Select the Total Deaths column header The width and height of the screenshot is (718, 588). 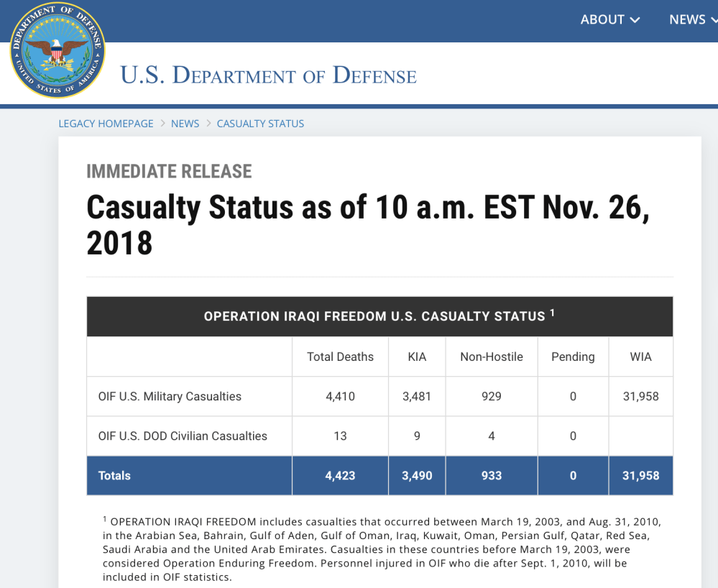[x=340, y=357]
